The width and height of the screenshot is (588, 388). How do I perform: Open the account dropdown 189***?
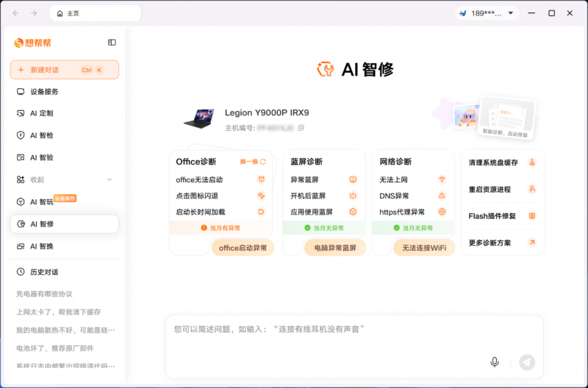click(487, 13)
